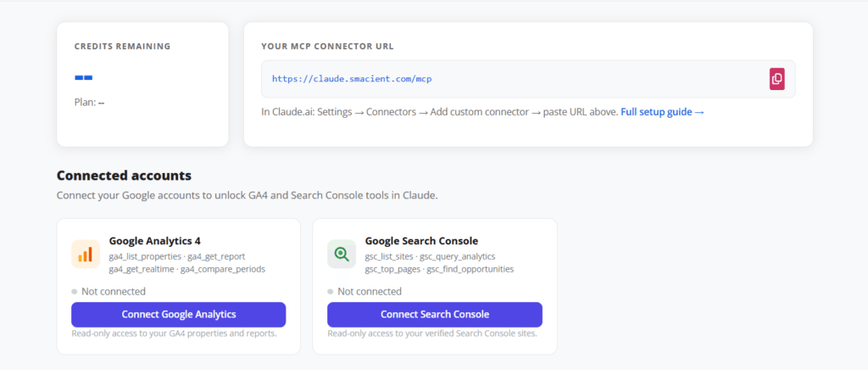The width and height of the screenshot is (868, 370).
Task: Click the Google Analytics 4 card title
Action: click(x=154, y=240)
